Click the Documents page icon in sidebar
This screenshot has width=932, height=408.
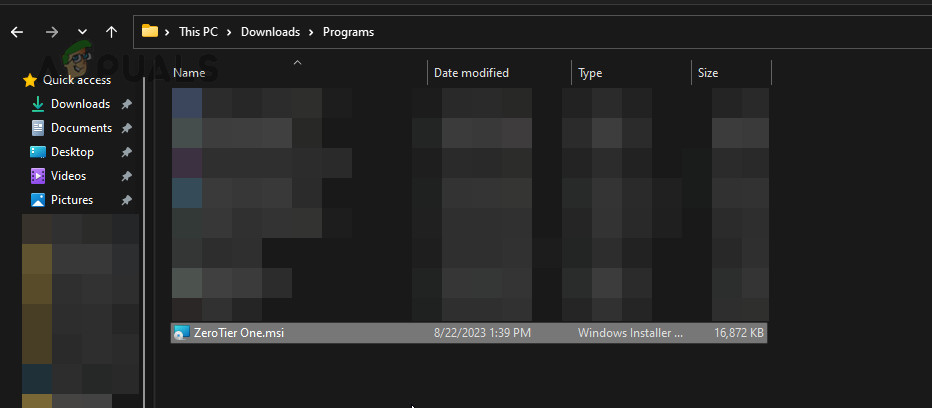coord(37,128)
